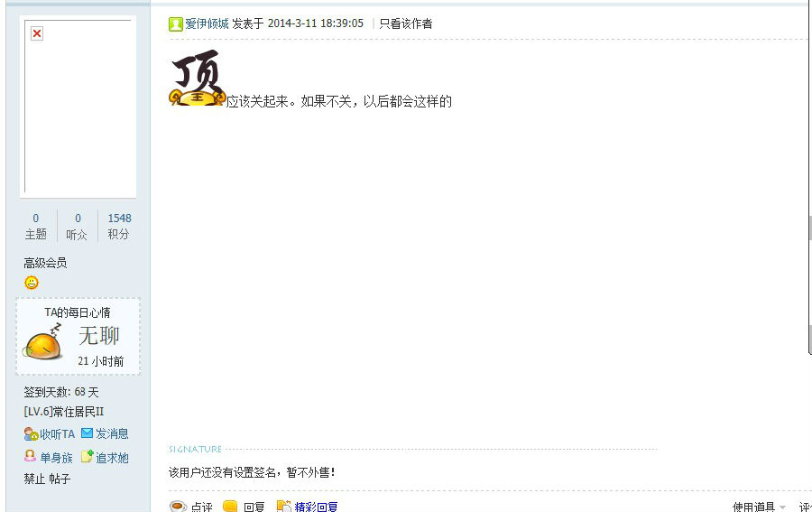Click the 发消息 envelope icon
The image size is (812, 512).
point(87,433)
